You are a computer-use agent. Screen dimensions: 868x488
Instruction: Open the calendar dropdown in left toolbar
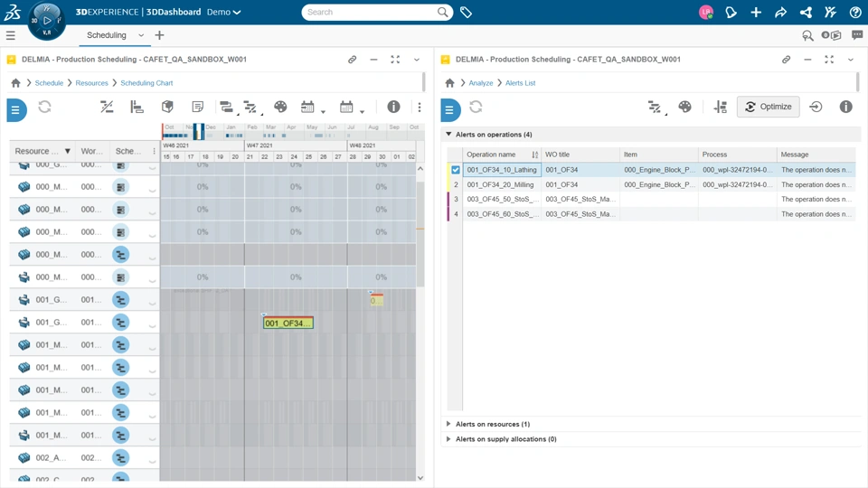[351, 108]
